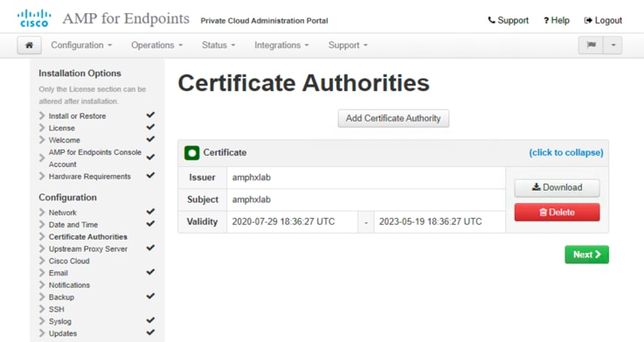The image size is (644, 342).
Task: Click the Certificate Authorities heading
Action: click(x=303, y=83)
